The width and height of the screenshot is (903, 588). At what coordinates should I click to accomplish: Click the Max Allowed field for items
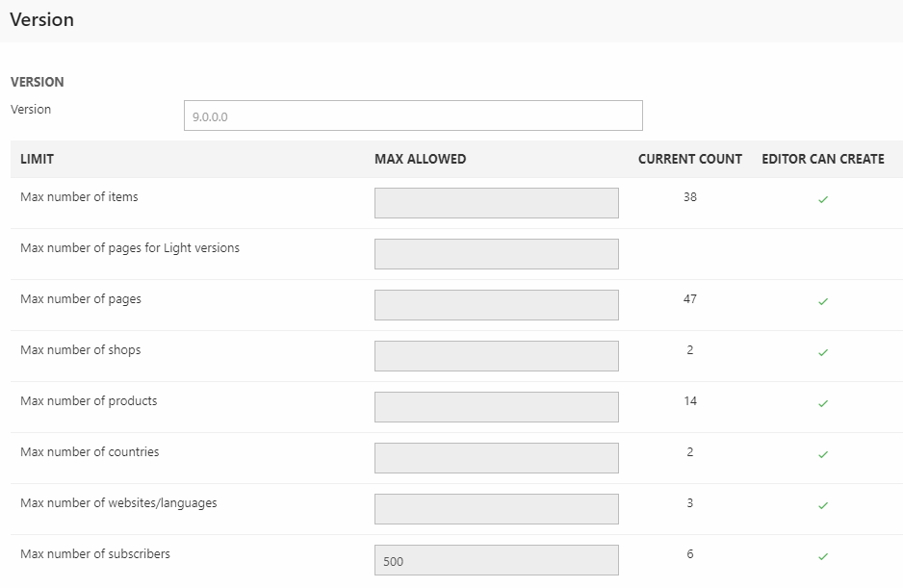tap(496, 203)
